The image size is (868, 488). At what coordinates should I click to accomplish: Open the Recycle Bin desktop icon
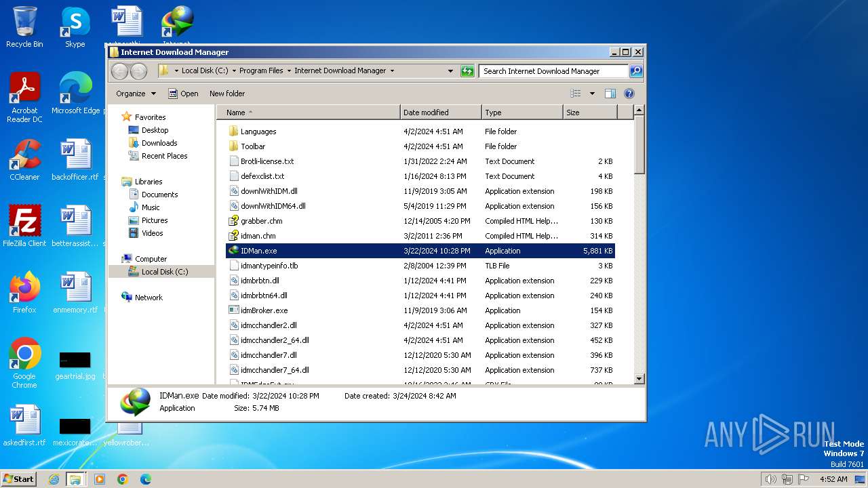click(x=24, y=27)
